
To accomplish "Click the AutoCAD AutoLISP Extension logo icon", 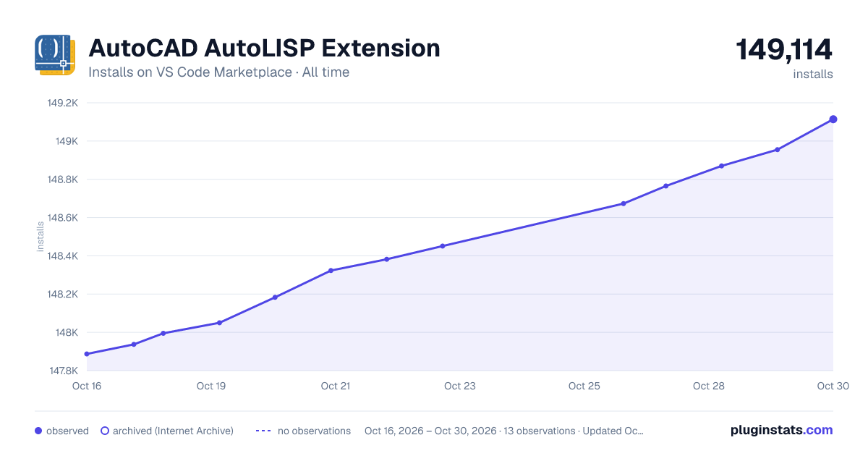I will [56, 56].
